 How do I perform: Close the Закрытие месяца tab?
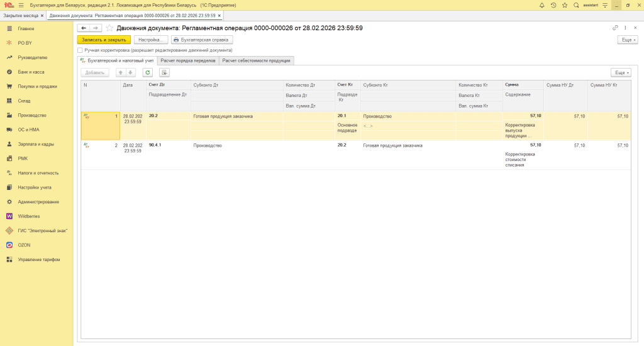42,14
